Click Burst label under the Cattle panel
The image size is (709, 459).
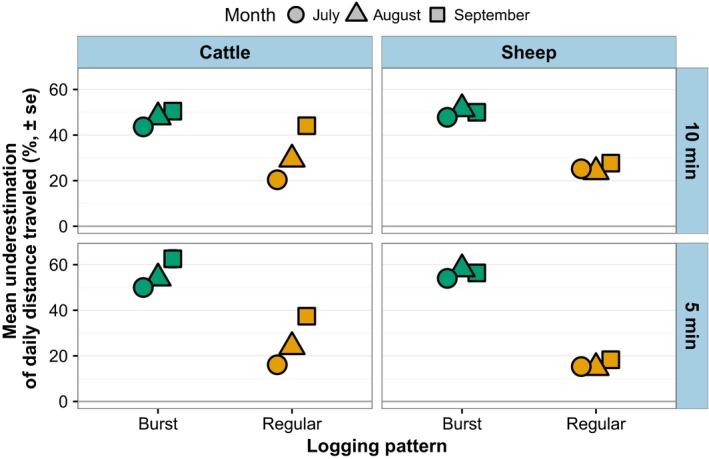[x=158, y=423]
